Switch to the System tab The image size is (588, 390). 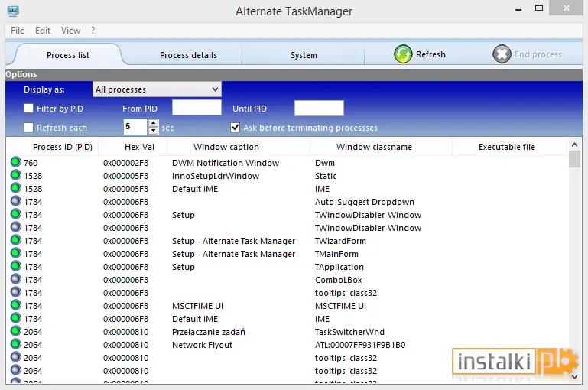[x=304, y=55]
